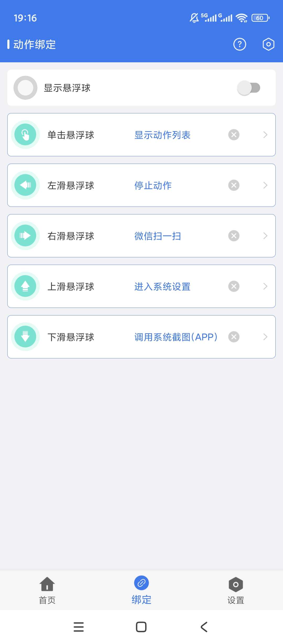The height and width of the screenshot is (644, 283).
Task: Tap the up-arrow icon for 上滑悬浮球
Action: tap(25, 286)
